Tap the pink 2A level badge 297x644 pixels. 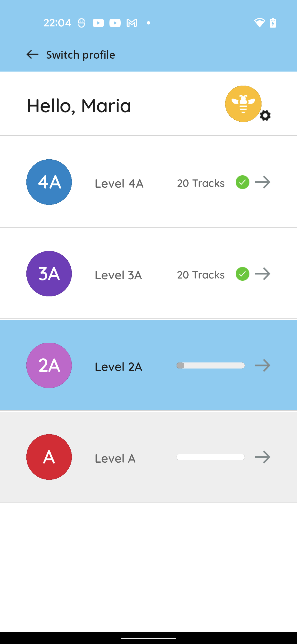pyautogui.click(x=49, y=365)
